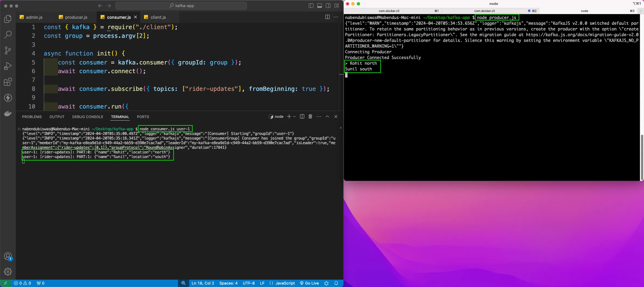Open the Manage gear icon
644x287 pixels.
pyautogui.click(x=8, y=271)
